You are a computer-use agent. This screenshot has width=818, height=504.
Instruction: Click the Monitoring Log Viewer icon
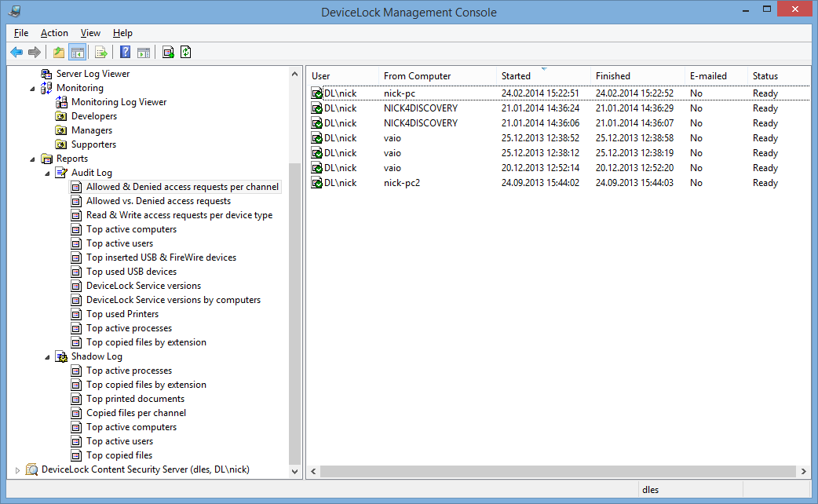(x=61, y=102)
